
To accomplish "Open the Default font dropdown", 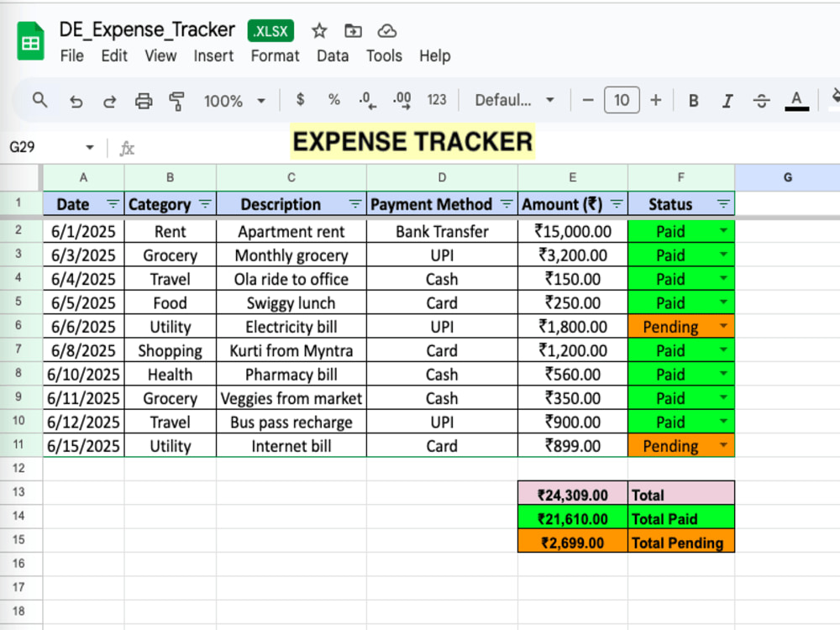I will click(514, 100).
